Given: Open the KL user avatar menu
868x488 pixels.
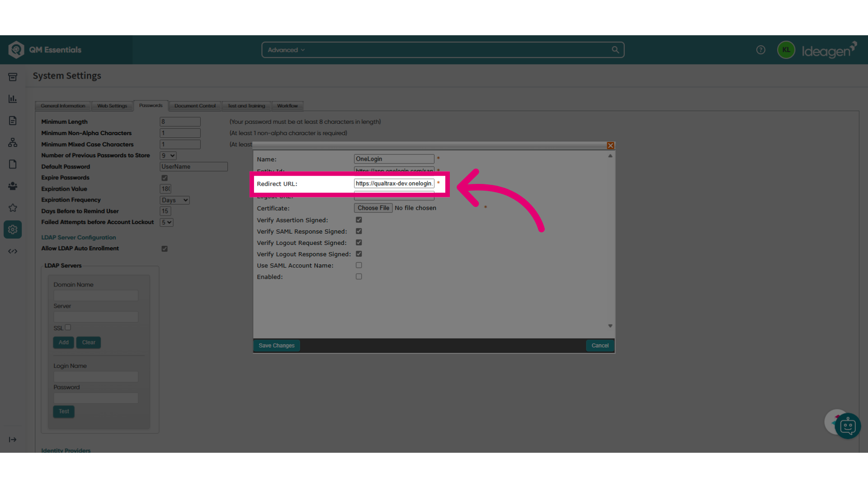Looking at the screenshot, I should (x=786, y=50).
